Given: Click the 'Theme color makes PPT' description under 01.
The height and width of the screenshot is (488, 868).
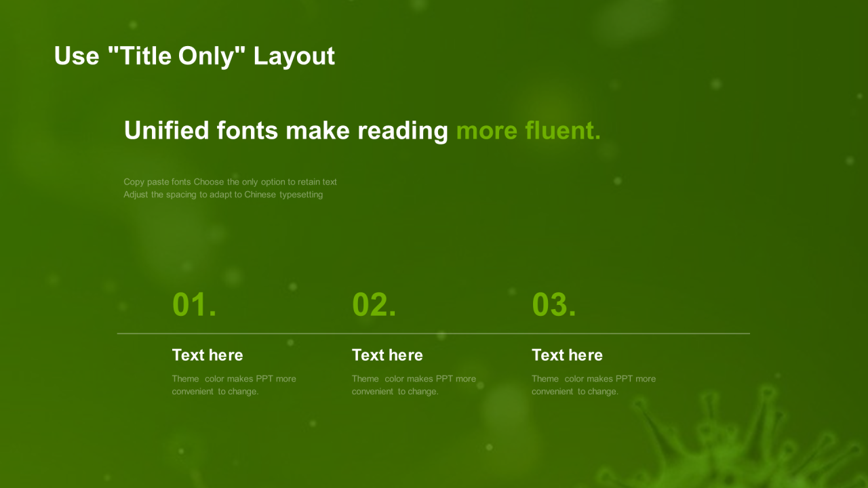Looking at the screenshot, I should pos(234,385).
